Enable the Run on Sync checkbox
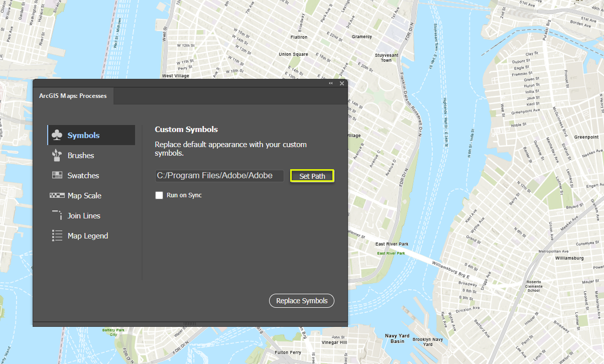 pyautogui.click(x=159, y=195)
